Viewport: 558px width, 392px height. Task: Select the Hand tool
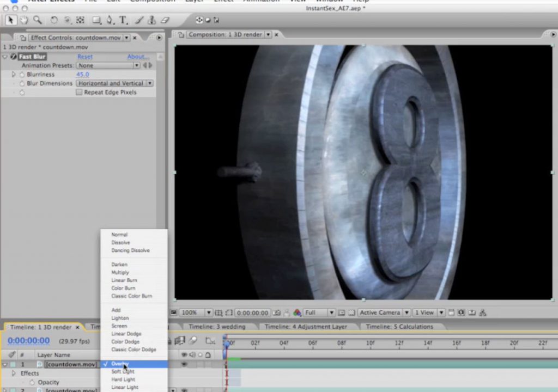coord(24,20)
